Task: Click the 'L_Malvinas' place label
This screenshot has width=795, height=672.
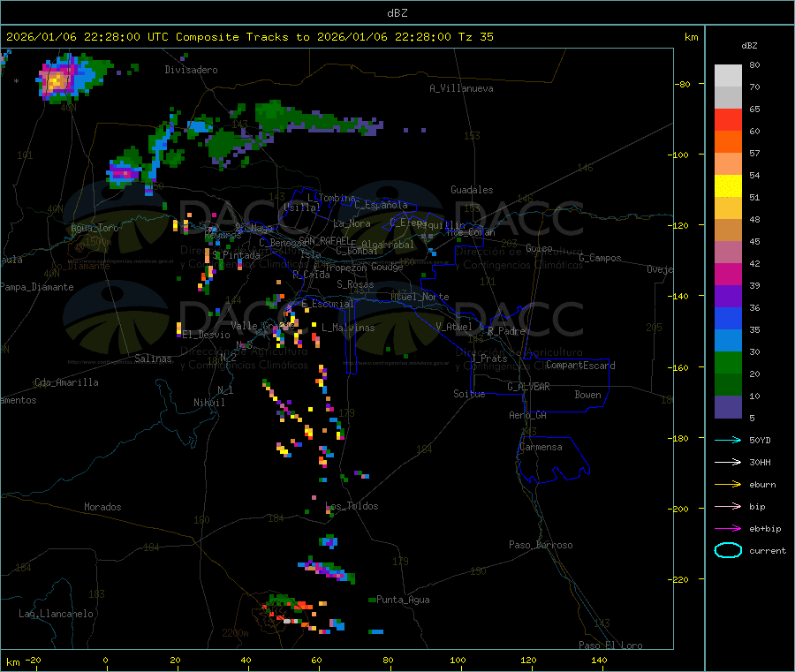Action: (348, 328)
